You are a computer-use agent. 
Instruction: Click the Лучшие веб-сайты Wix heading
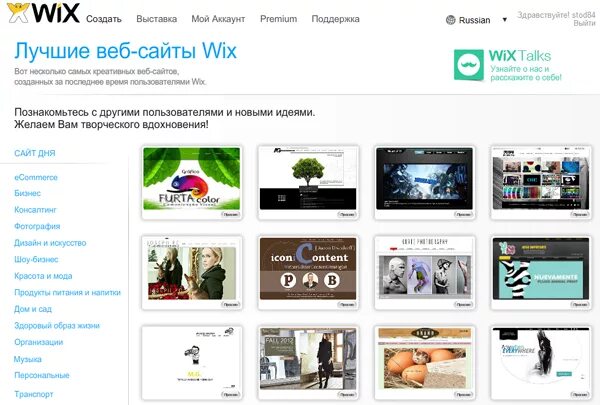[126, 51]
